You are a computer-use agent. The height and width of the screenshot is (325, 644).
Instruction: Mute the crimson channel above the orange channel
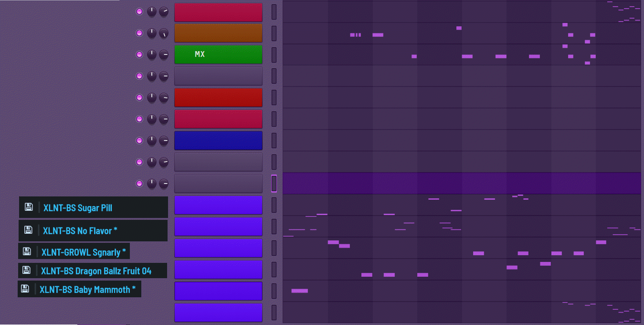139,11
